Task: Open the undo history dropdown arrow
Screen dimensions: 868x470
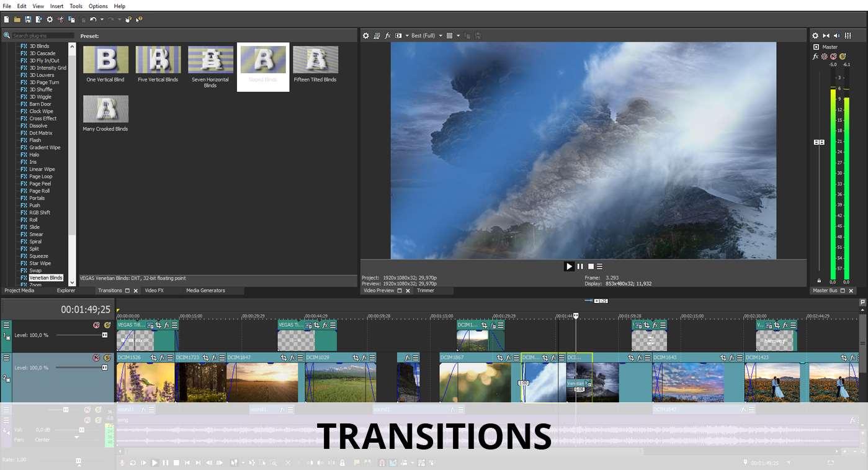Action: (x=102, y=19)
